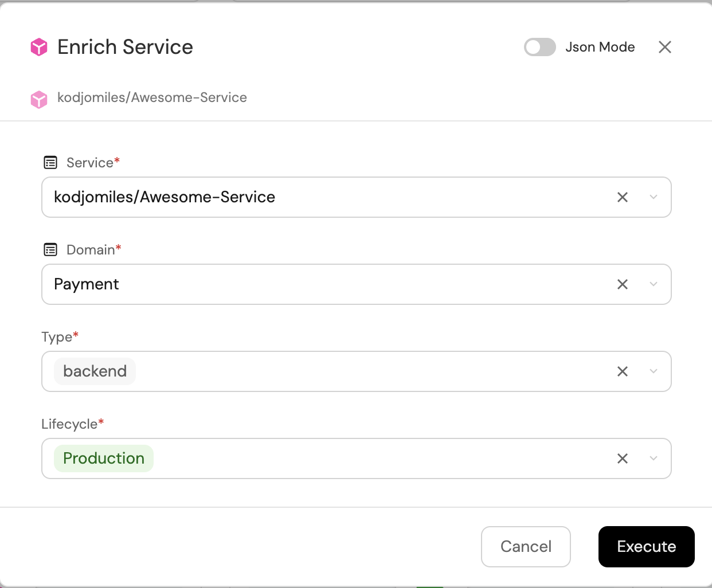
Task: Open the Lifecycle dropdown chevron
Action: point(654,458)
